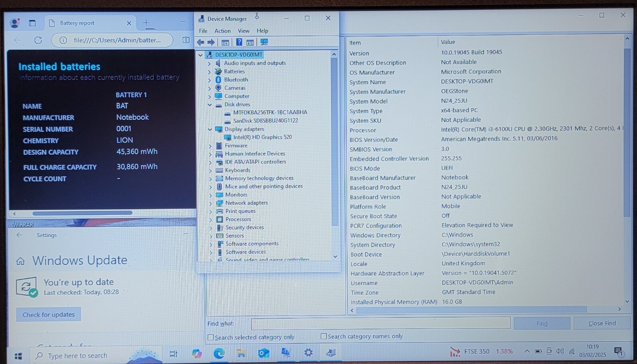637x364 pixels.
Task: Open the File menu in Device Manager
Action: click(203, 31)
